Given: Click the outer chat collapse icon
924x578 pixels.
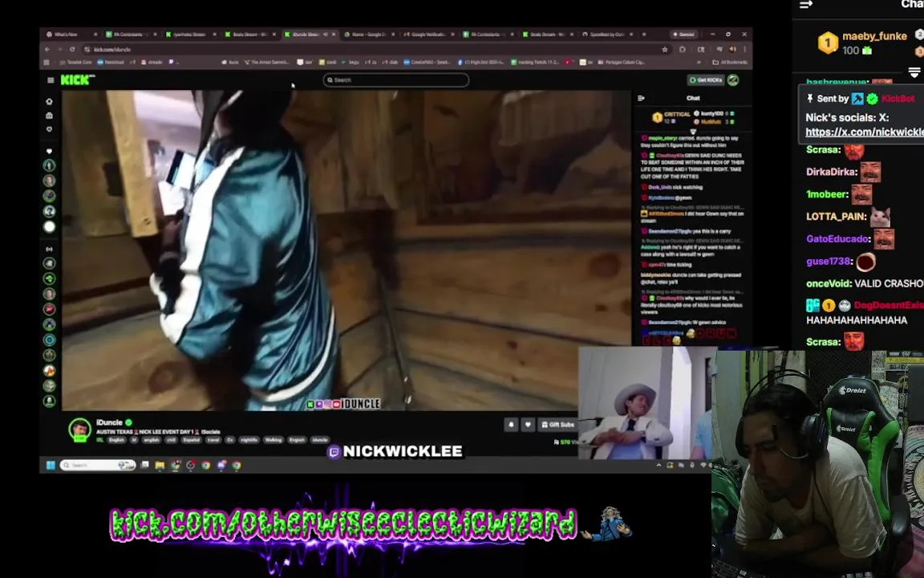Looking at the screenshot, I should tap(806, 5).
